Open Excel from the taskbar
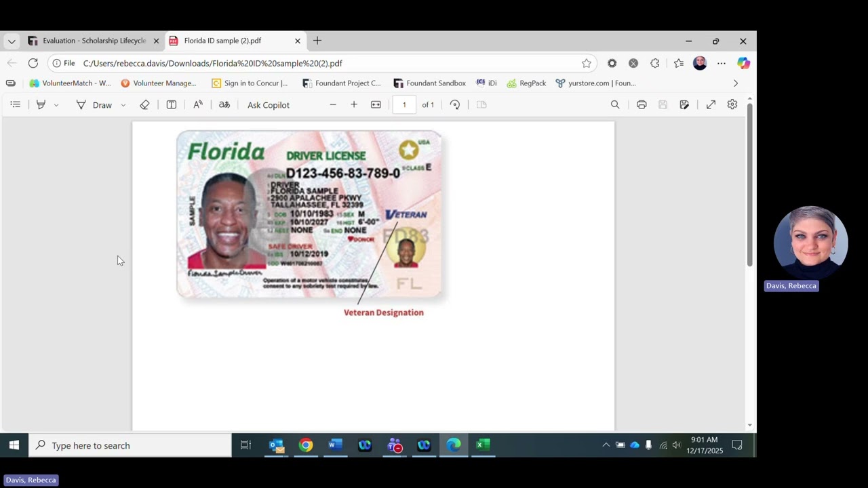 coord(483,445)
